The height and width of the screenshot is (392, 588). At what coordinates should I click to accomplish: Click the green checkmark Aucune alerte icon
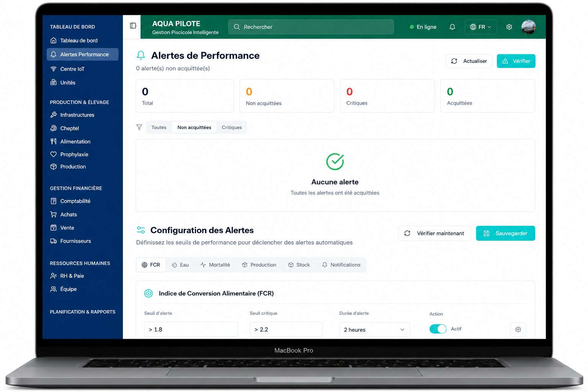tap(335, 162)
